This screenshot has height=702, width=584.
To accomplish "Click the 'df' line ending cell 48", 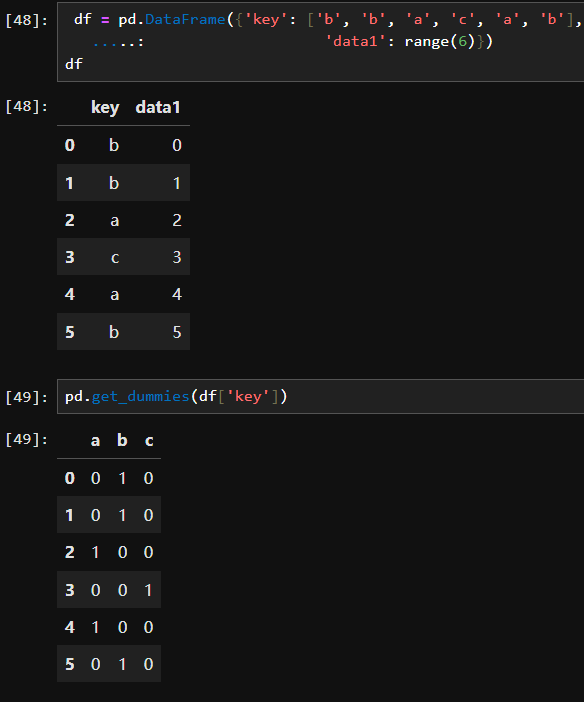I will pos(74,64).
